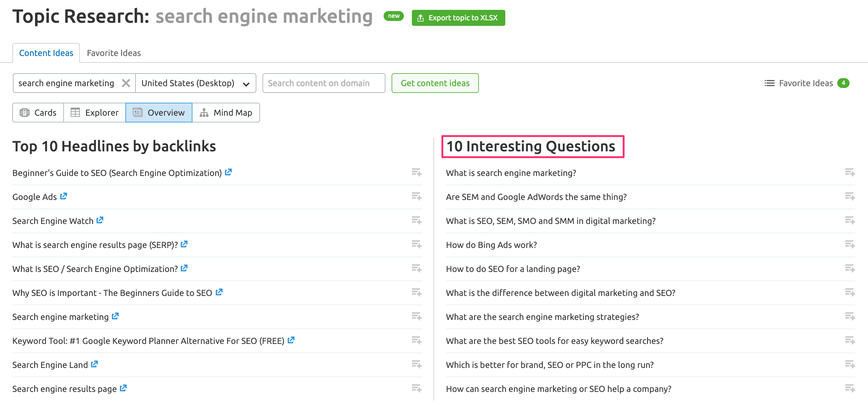Screen dimensions: 868x411
Task: Focus the Search content on domain field
Action: (323, 83)
